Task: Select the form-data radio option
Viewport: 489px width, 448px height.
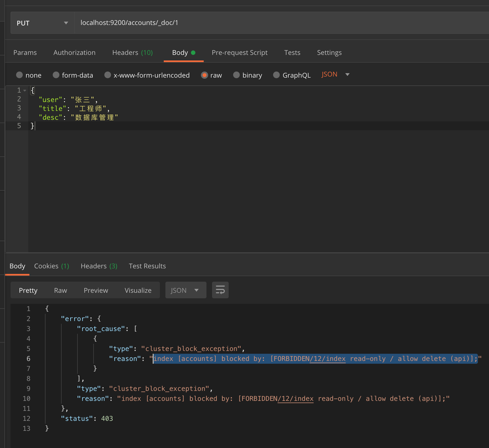Action: 56,75
